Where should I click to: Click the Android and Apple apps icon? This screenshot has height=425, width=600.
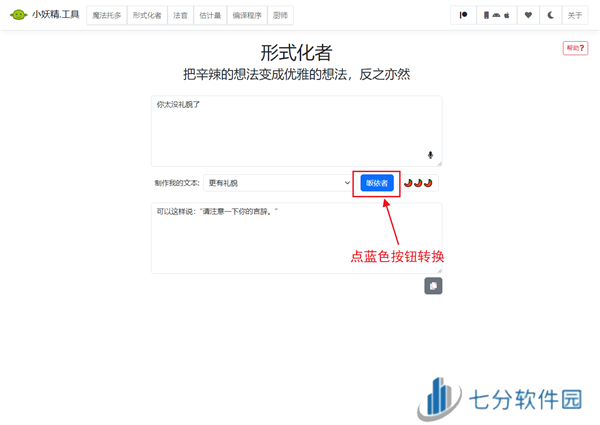pos(496,15)
